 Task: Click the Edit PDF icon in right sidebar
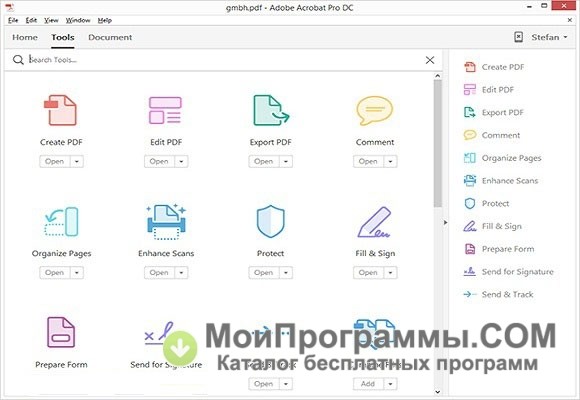pos(470,90)
